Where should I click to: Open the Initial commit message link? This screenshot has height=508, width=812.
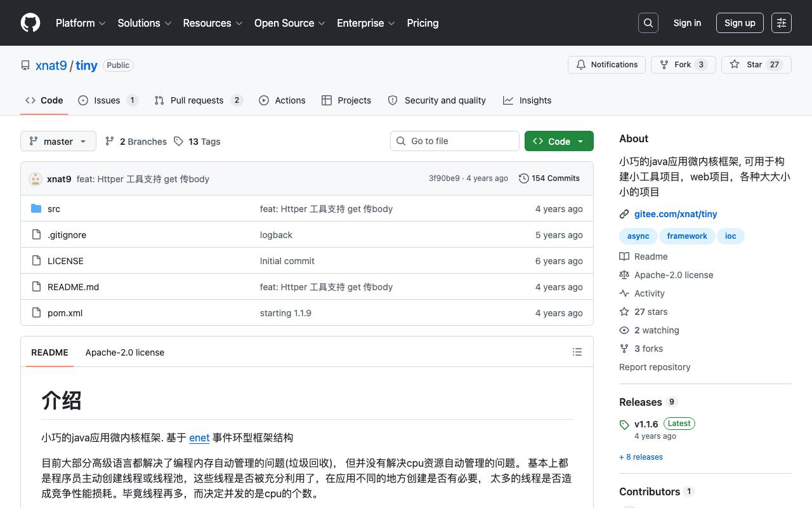[287, 261]
